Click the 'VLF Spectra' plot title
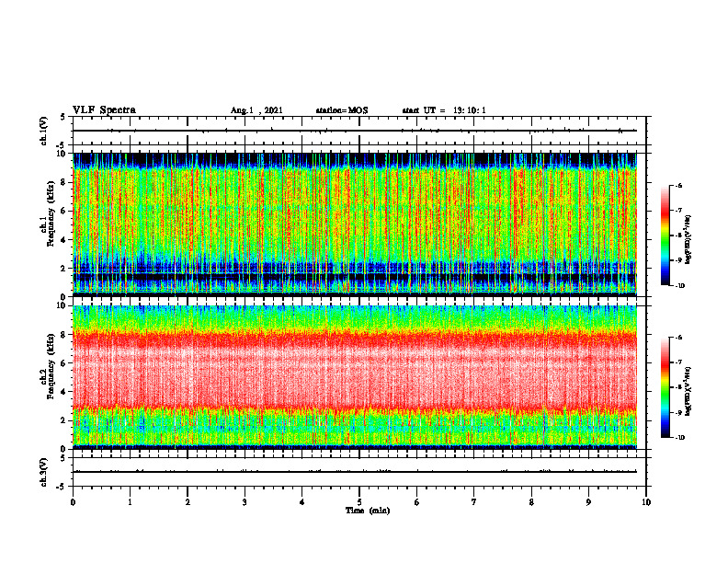The image size is (728, 563). [x=104, y=110]
